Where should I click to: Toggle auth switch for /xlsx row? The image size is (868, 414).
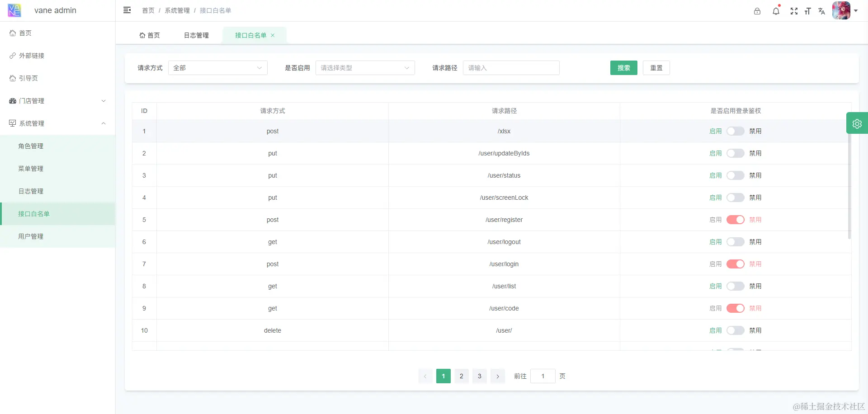[736, 131]
